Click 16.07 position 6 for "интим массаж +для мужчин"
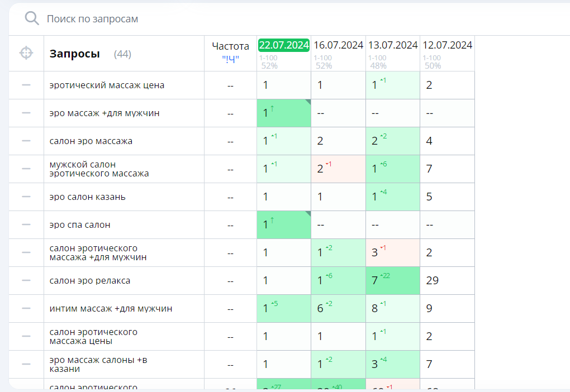This screenshot has height=392, width=570. pos(339,308)
